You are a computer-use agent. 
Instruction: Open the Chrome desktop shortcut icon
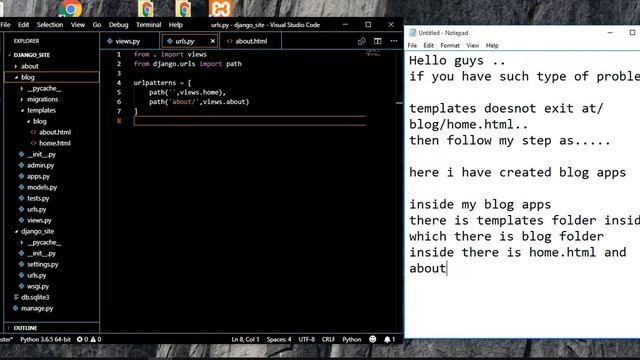[70, 8]
